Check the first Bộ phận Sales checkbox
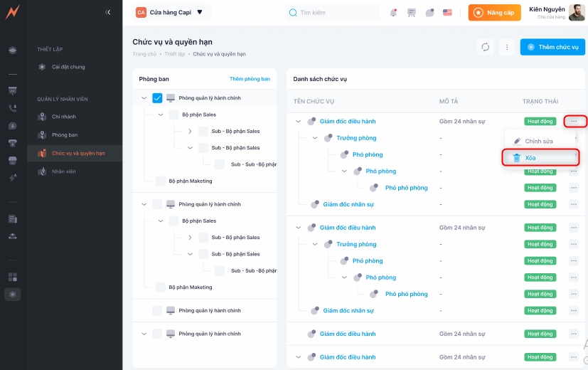Screen dimensions: 588x370 coord(174,115)
